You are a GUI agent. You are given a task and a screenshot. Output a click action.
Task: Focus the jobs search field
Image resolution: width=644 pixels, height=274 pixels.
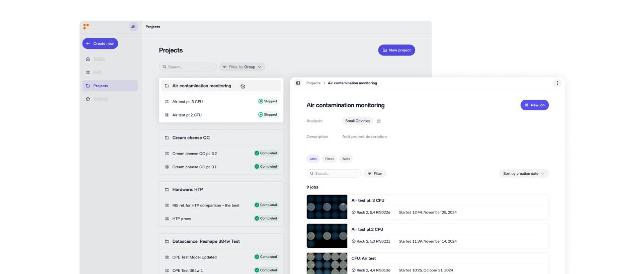(334, 173)
